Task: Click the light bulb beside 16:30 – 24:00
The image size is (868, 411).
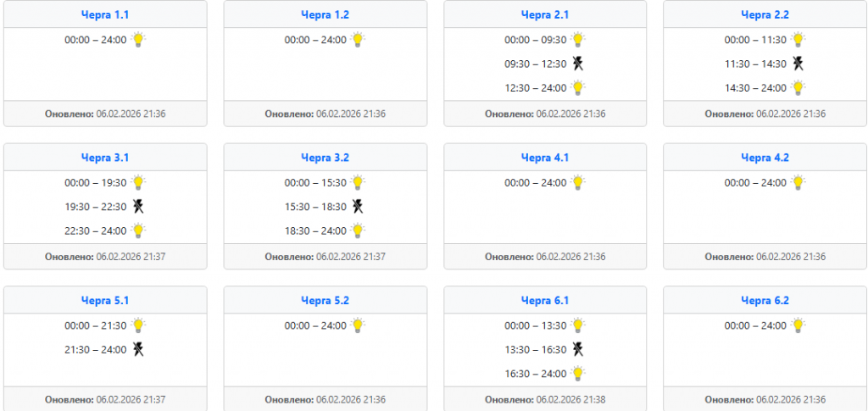Action: click(578, 373)
